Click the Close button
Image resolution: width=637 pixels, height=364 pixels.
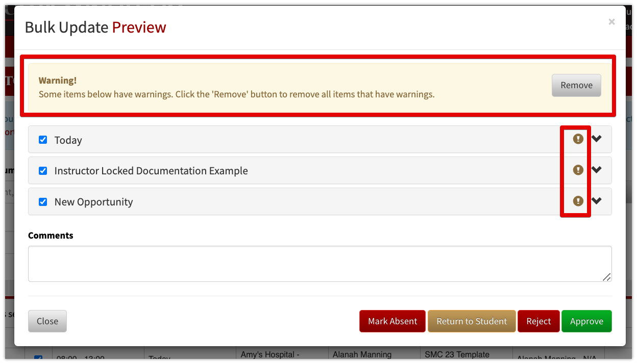tap(47, 321)
